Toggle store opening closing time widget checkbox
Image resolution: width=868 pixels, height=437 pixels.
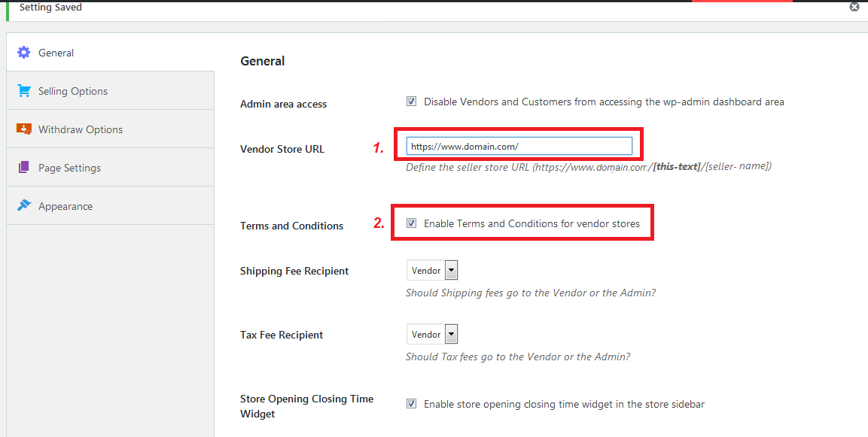[x=411, y=404]
